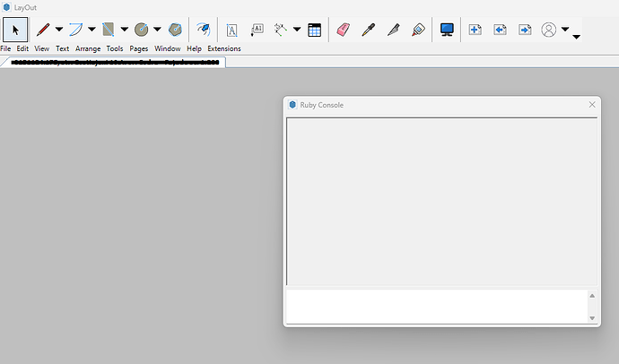Click the Ruby Console title bar icon
The image size is (619, 364).
point(292,105)
